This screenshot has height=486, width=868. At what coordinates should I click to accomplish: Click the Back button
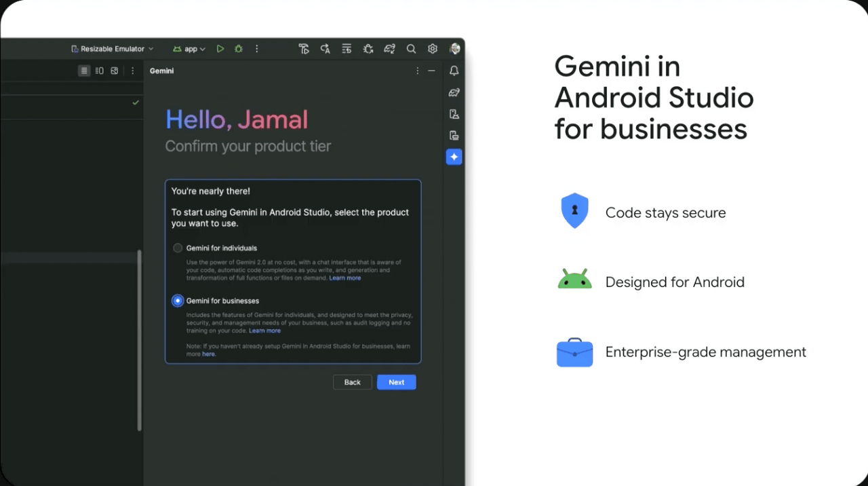tap(353, 382)
